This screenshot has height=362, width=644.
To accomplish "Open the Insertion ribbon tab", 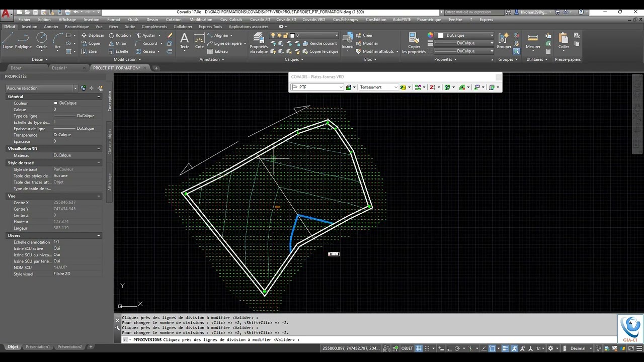I will [x=29, y=27].
